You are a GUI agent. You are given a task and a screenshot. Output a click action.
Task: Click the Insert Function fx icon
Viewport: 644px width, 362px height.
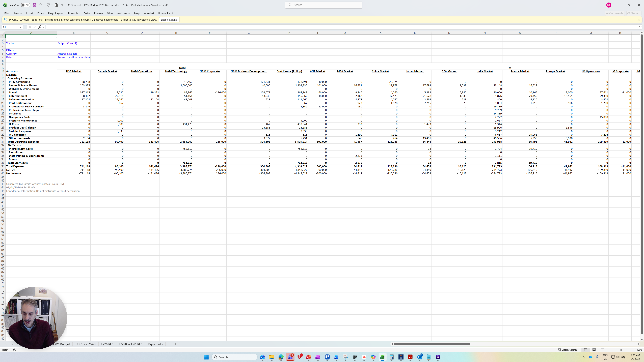tap(40, 27)
